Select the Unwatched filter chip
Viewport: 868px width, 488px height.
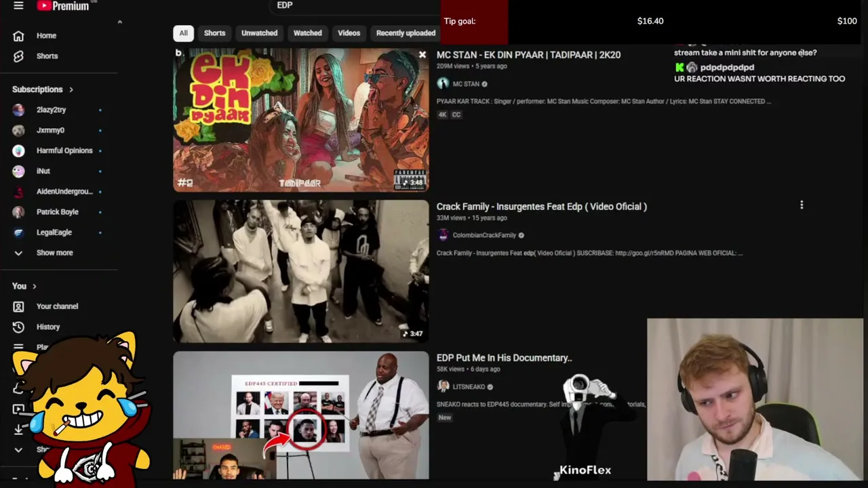(259, 33)
